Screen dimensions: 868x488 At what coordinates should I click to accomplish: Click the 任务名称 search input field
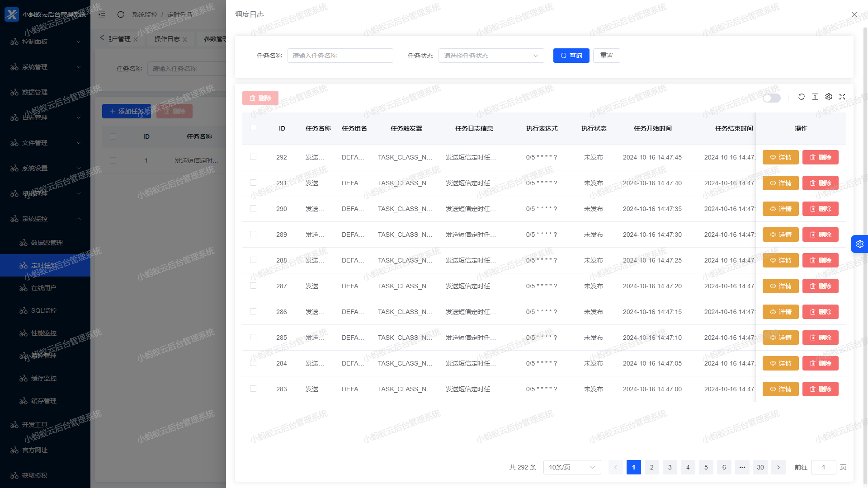[x=340, y=56]
